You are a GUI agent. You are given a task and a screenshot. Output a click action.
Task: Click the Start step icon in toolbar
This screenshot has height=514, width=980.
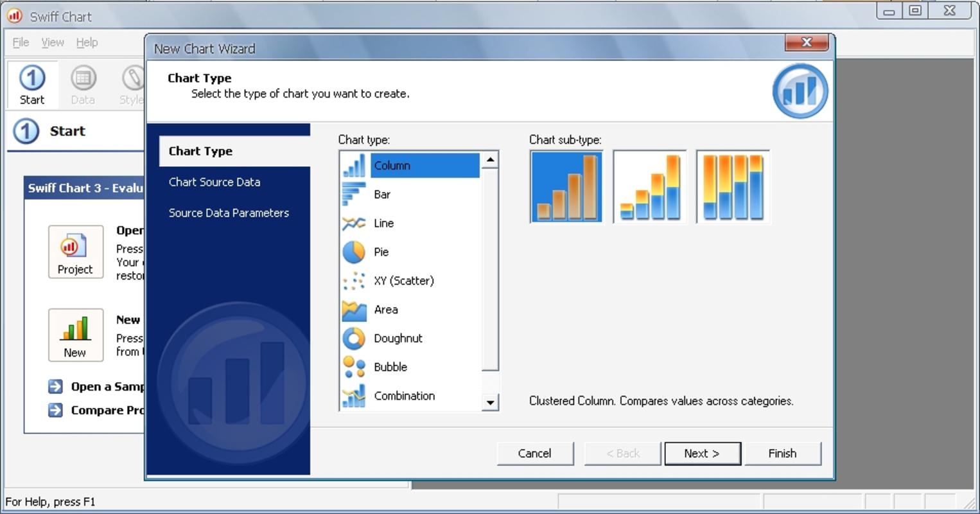tap(32, 84)
